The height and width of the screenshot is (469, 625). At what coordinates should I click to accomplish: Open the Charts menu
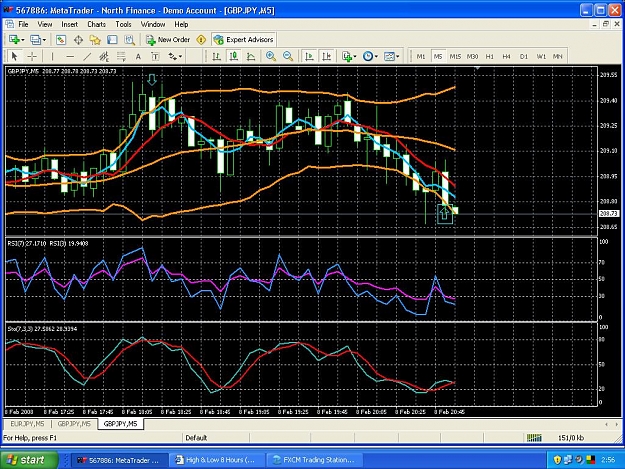[96, 24]
